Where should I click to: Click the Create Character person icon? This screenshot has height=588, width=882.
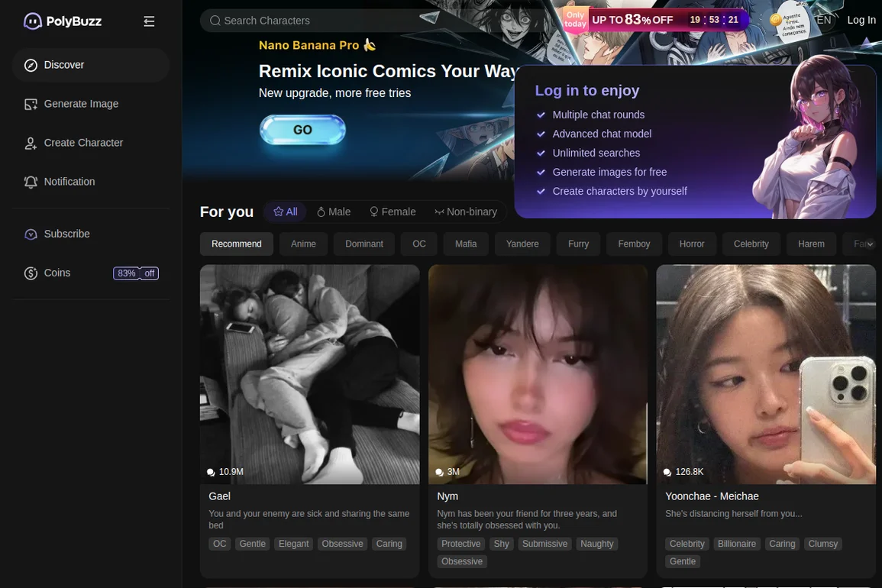pos(31,144)
